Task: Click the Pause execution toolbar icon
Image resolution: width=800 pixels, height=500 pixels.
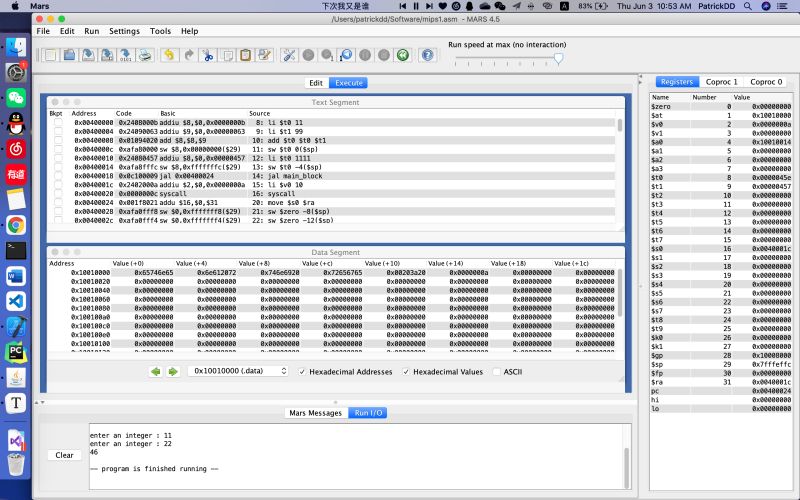Action: click(365, 55)
